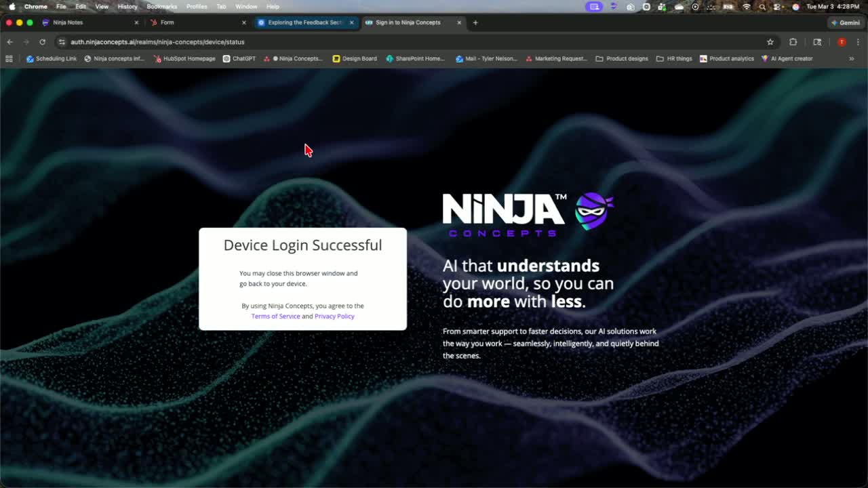Open the AI Agent creator bookmark

point(787,59)
